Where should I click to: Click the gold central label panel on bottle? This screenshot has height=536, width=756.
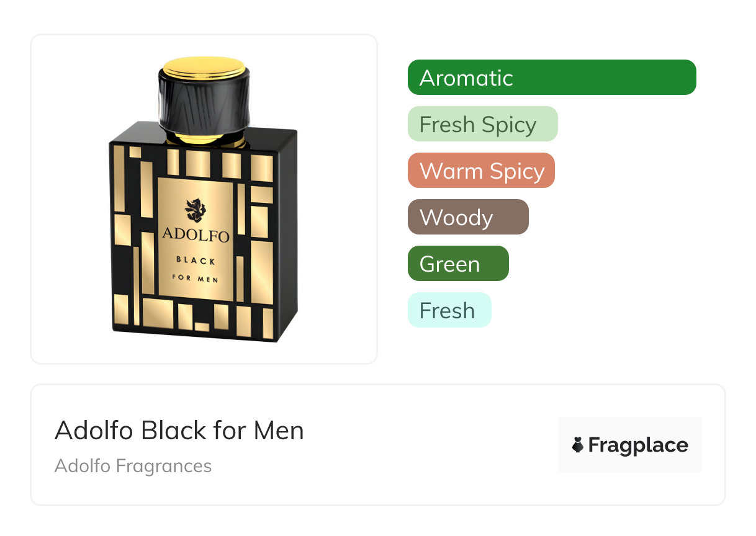196,239
